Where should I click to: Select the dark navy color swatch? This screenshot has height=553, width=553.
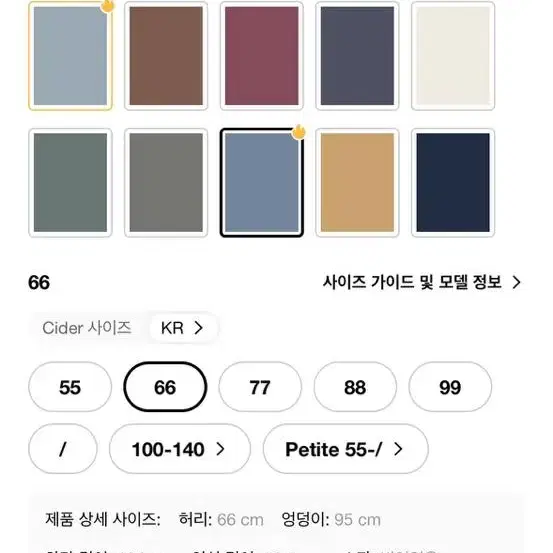tap(453, 183)
